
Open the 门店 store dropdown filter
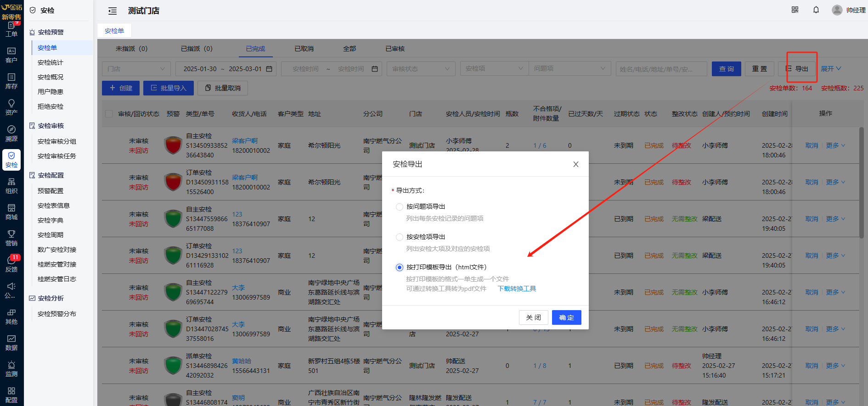(x=136, y=69)
